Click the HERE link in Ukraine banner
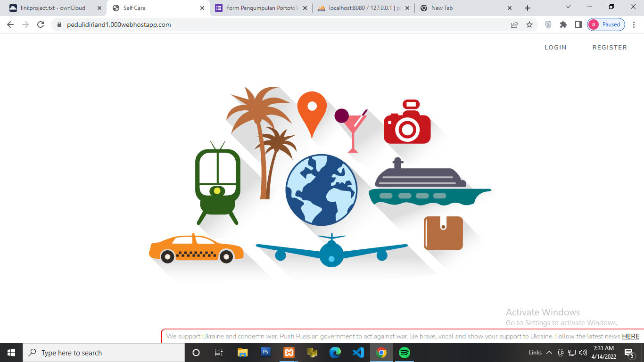Viewport: 644px width, 362px height. pos(630,337)
